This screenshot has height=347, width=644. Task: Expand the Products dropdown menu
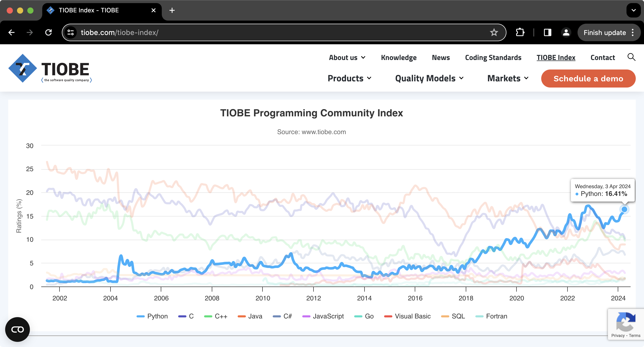click(x=349, y=78)
